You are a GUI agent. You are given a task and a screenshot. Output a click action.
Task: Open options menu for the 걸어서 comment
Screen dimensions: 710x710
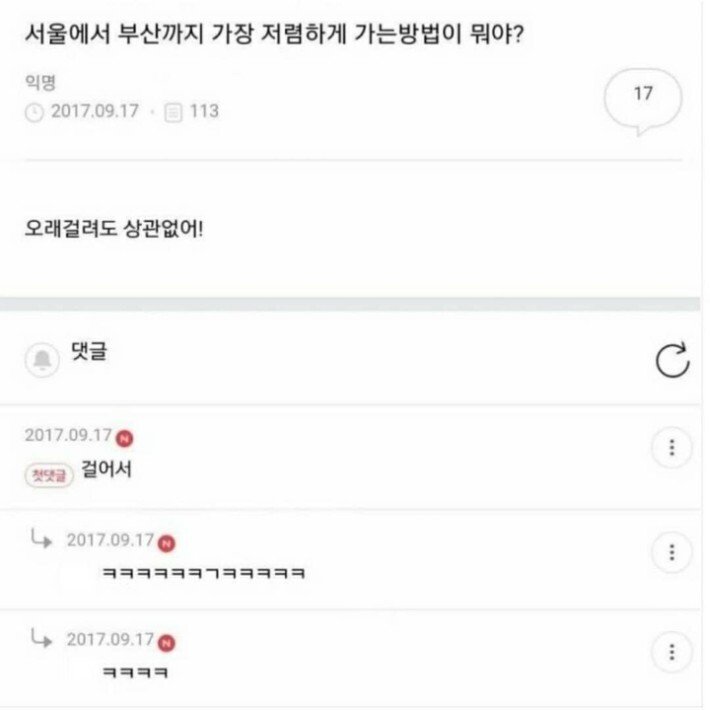pos(671,447)
